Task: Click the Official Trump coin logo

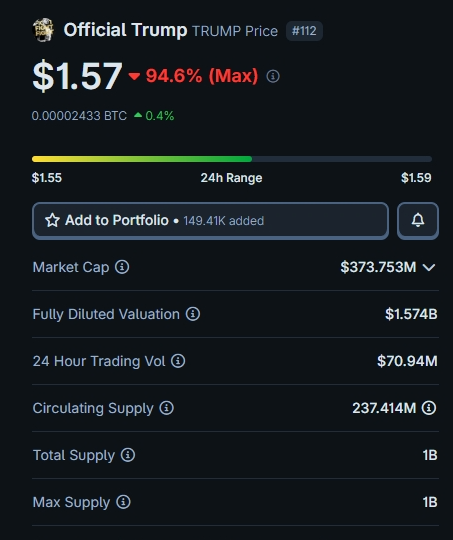Action: click(43, 30)
